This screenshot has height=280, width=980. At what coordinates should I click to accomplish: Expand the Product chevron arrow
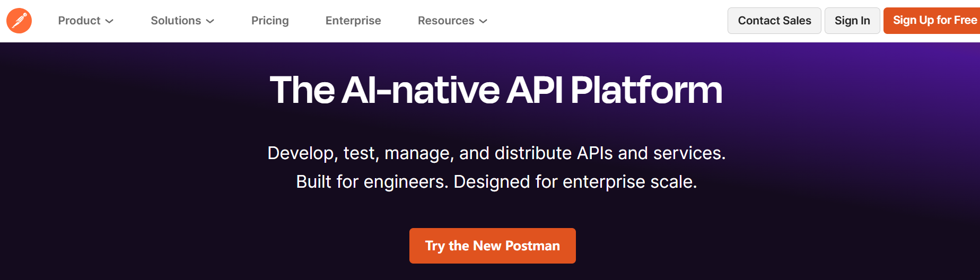(x=109, y=21)
